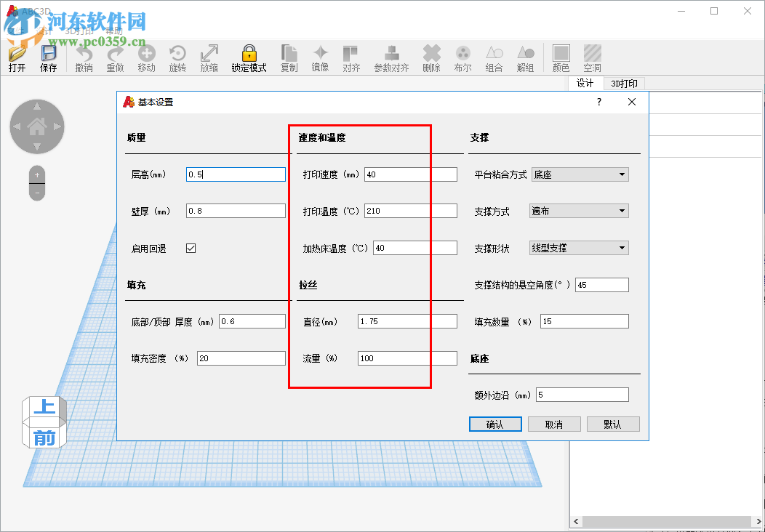765x532 pixels.
Task: Click the down arrow on navigation wheel
Action: (37, 147)
